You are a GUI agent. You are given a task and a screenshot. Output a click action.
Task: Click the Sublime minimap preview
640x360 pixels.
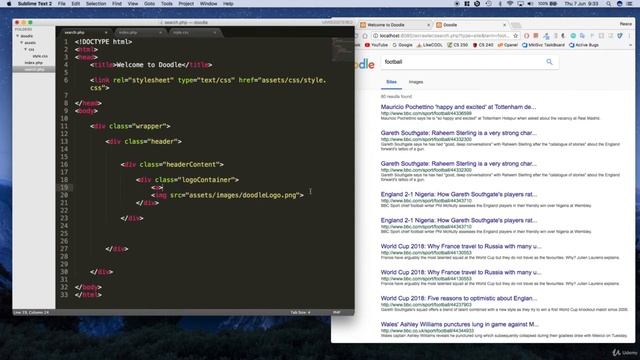tap(342, 49)
